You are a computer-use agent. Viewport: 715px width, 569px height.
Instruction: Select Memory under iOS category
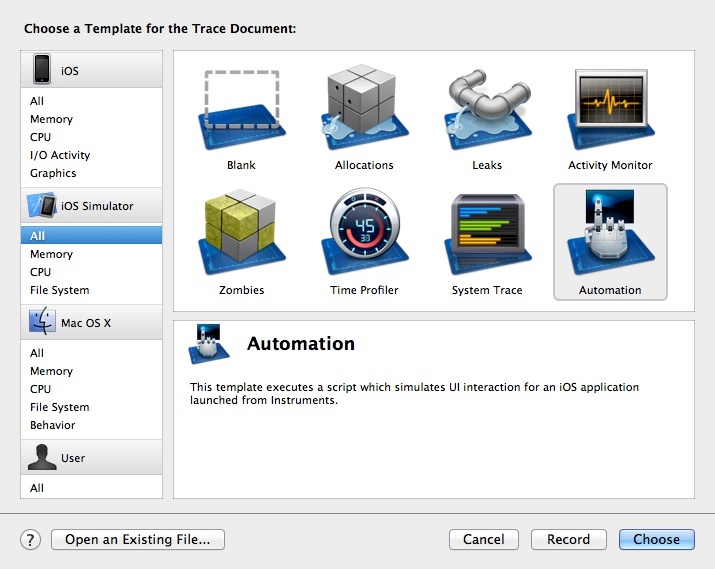[x=52, y=119]
